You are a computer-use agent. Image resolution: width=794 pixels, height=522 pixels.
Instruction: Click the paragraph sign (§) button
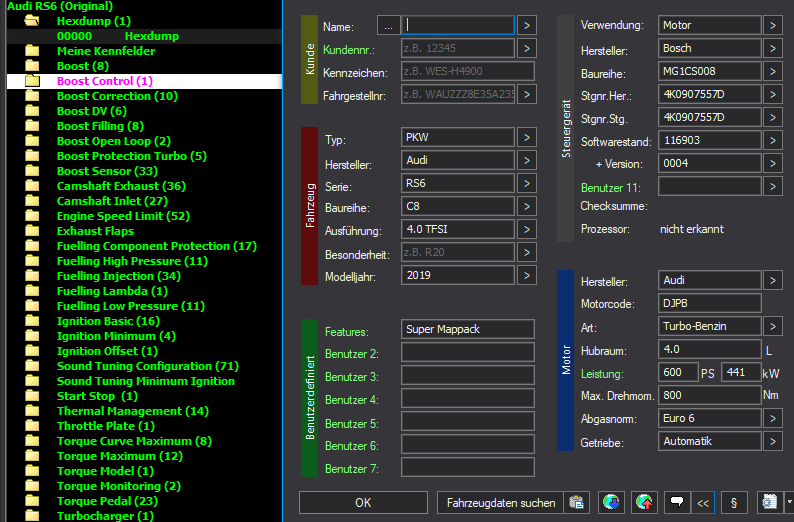pos(734,502)
